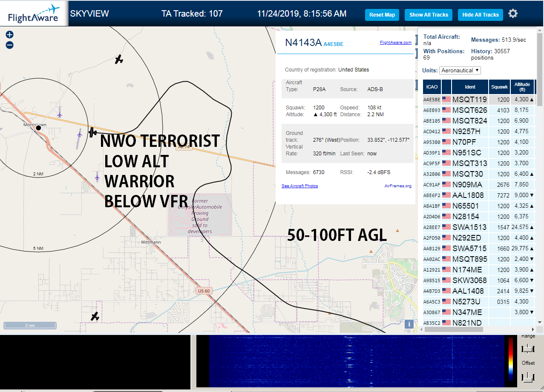Select the MSQT895 row
The height and width of the screenshot is (392, 544).
(x=479, y=259)
